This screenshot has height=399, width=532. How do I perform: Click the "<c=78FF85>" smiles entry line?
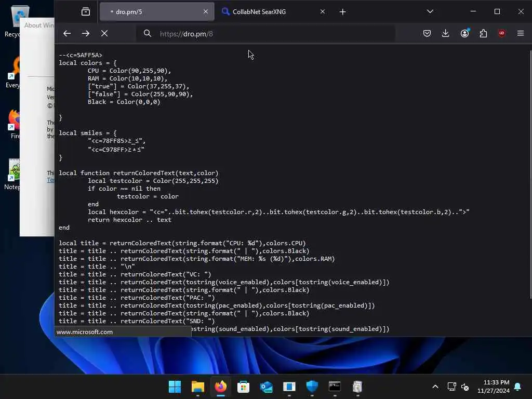pyautogui.click(x=117, y=141)
